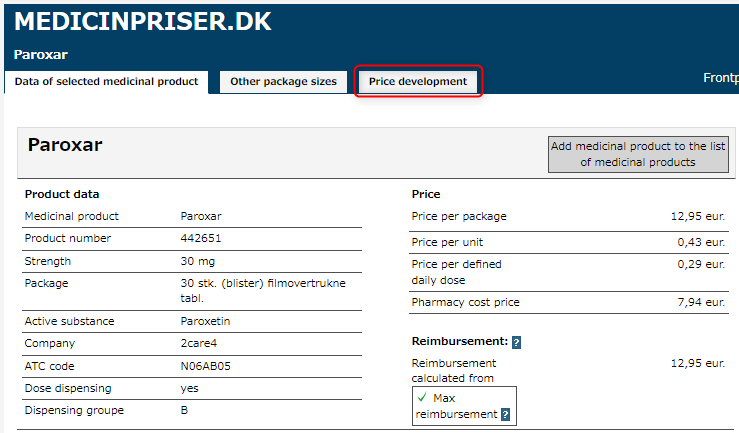Click the active substance Paroxetin value
Viewport: 739px width, 433px height.
tap(205, 322)
